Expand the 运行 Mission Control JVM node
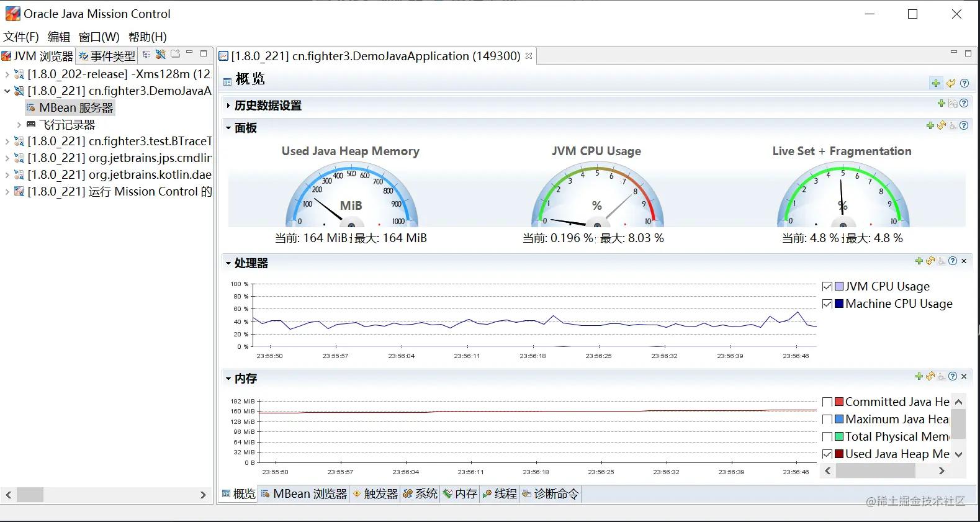Viewport: 980px width, 522px height. click(x=7, y=192)
